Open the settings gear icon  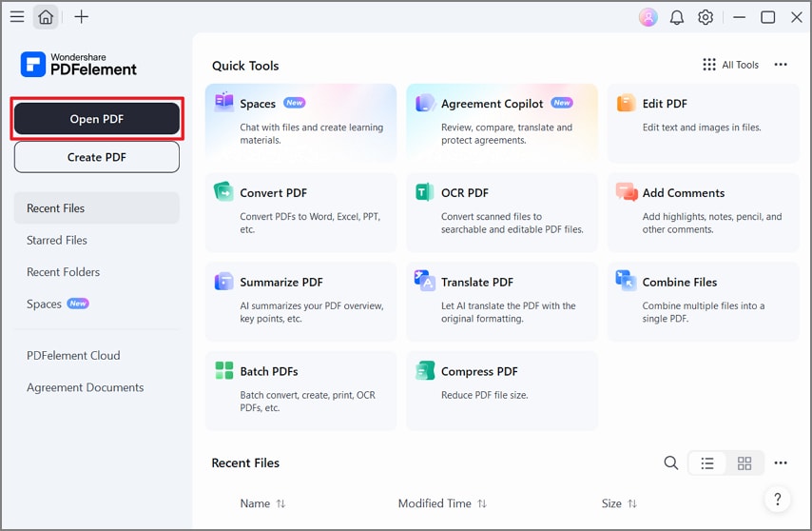pos(706,18)
